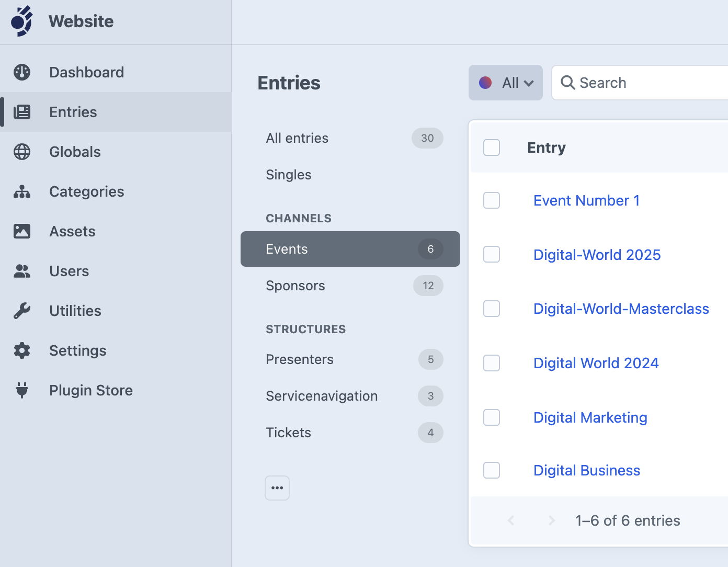Select the Assets image icon
This screenshot has width=728, height=567.
21,231
